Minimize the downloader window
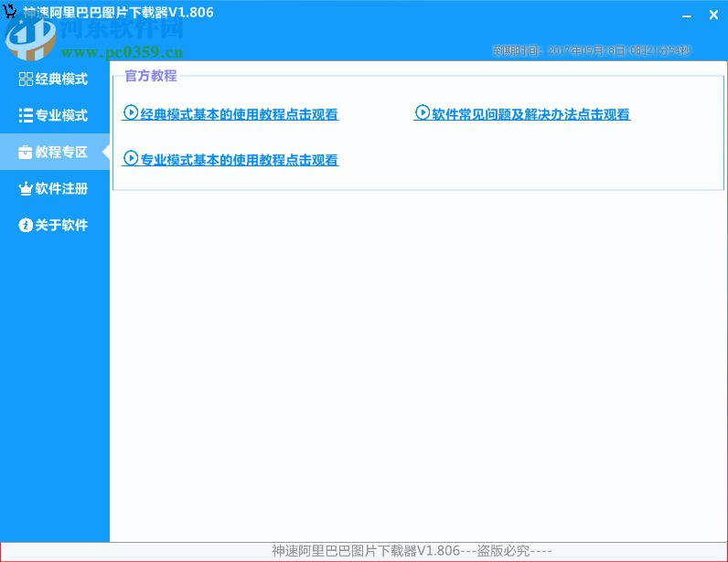Image resolution: width=728 pixels, height=562 pixels. (687, 16)
